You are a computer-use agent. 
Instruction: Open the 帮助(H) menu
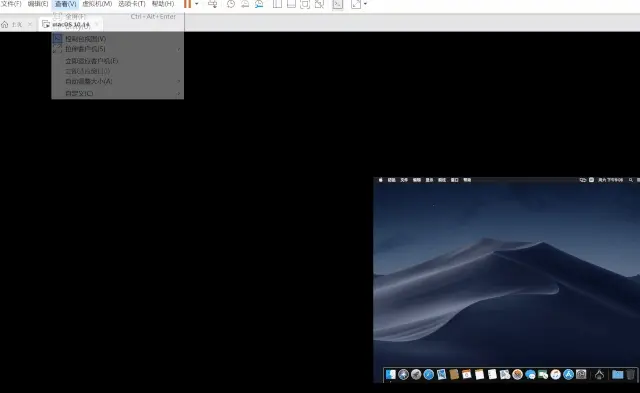point(163,4)
